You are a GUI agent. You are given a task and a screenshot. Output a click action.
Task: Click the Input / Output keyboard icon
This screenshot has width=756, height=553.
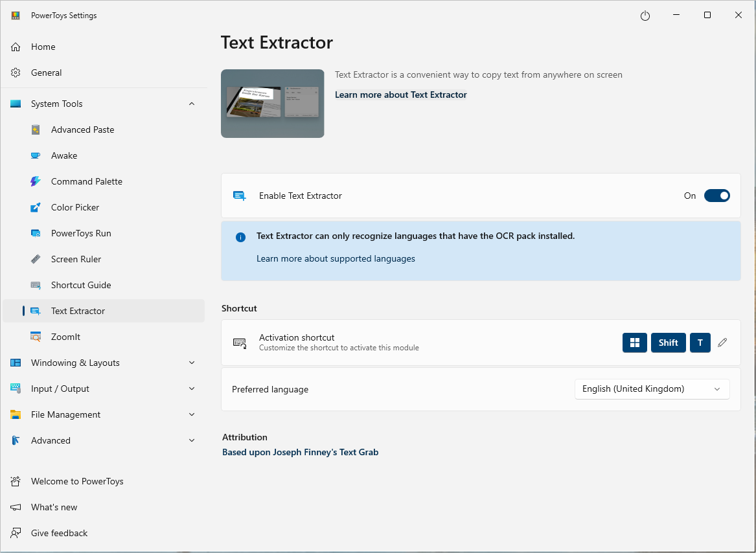16,389
